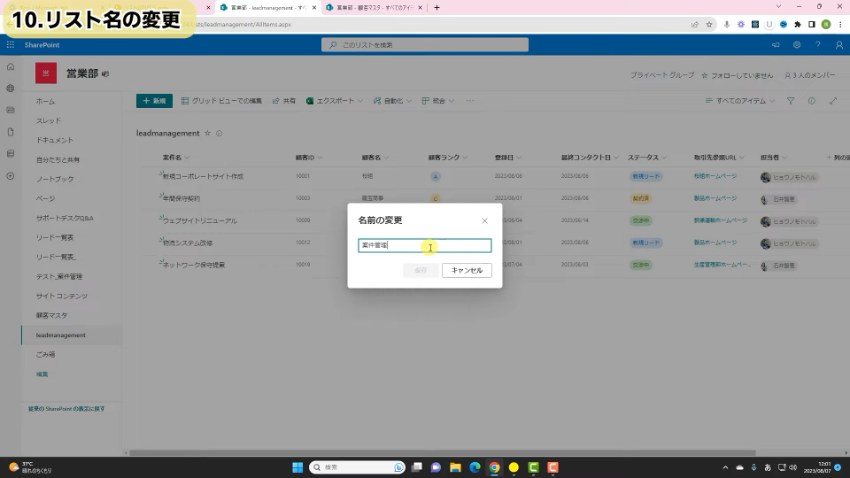Click the 新規 button to add item
850x478 pixels.
[x=155, y=101]
